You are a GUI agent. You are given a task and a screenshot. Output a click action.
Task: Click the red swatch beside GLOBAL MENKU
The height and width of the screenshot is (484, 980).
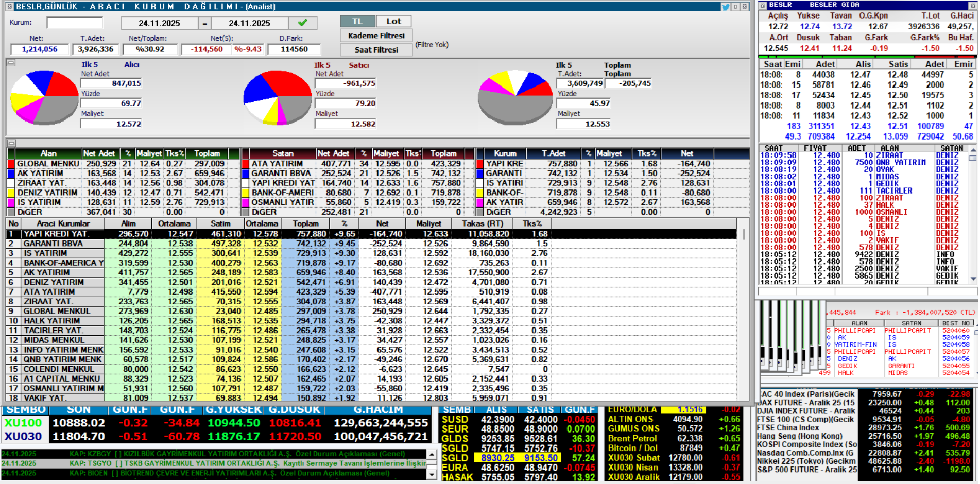pos(11,164)
